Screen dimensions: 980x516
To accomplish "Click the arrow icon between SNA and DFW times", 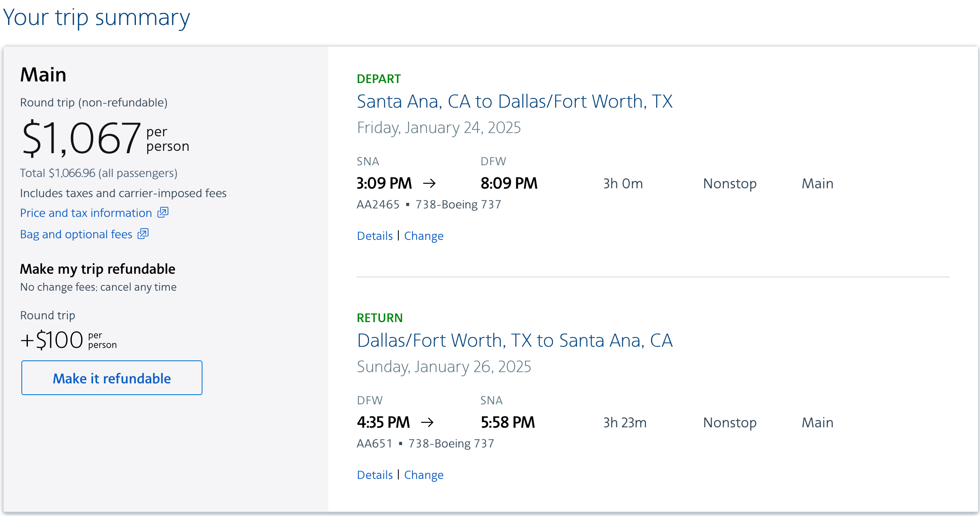I will (x=430, y=183).
